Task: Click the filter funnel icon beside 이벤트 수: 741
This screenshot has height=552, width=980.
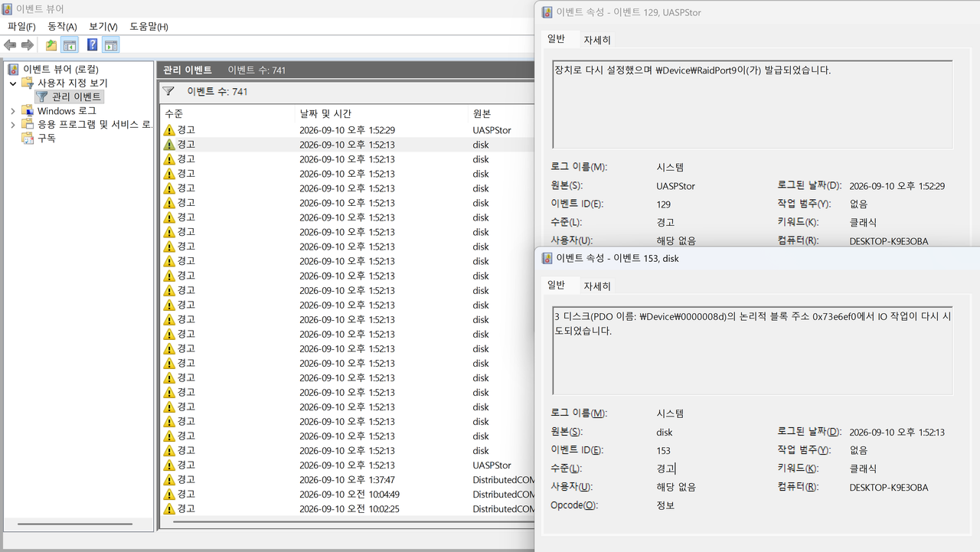Action: [168, 91]
